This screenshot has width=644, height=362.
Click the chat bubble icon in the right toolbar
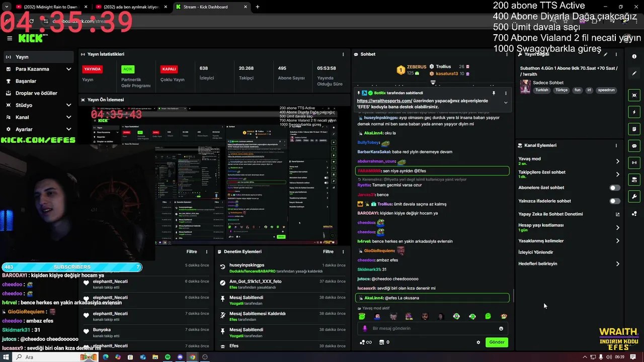[x=634, y=146]
